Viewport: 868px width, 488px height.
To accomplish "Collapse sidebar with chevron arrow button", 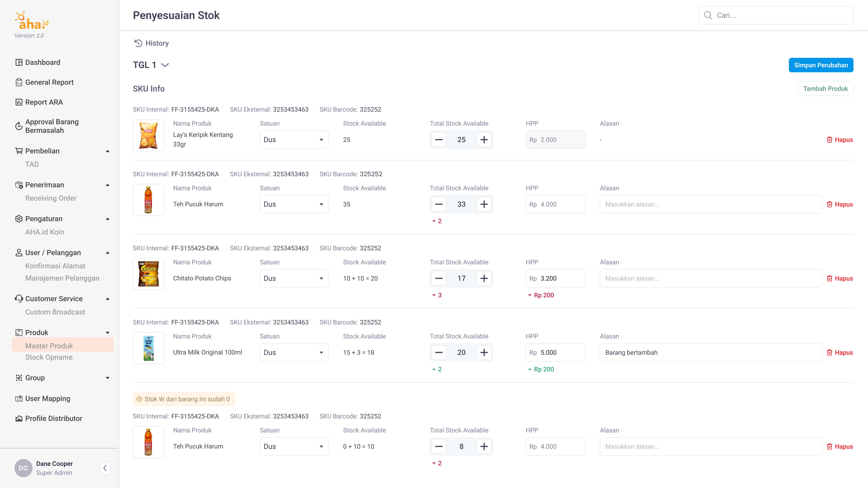I will point(105,468).
